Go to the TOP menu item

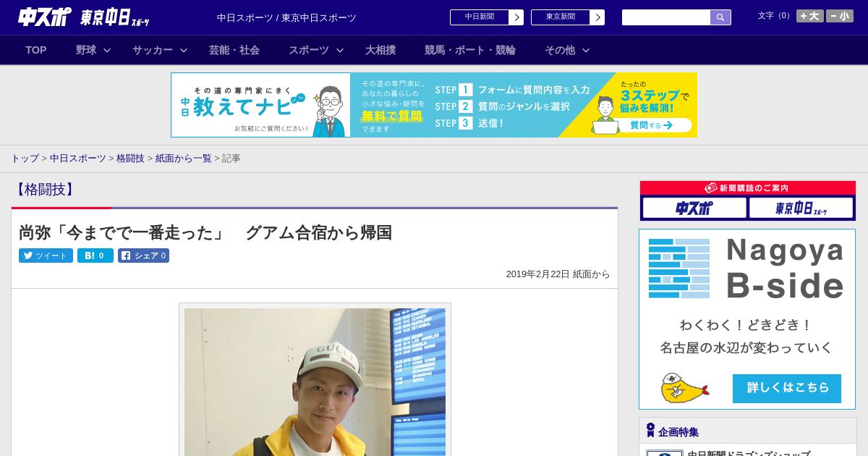(x=36, y=50)
